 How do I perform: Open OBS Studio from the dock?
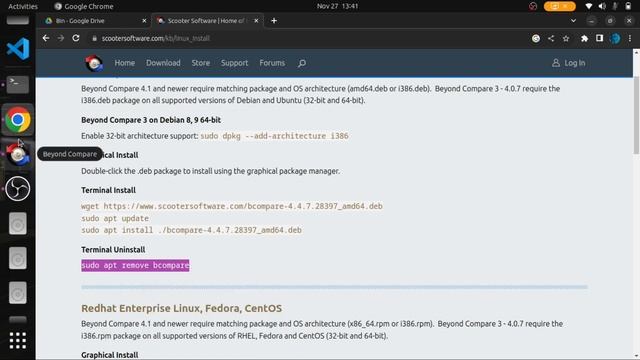tap(18, 189)
